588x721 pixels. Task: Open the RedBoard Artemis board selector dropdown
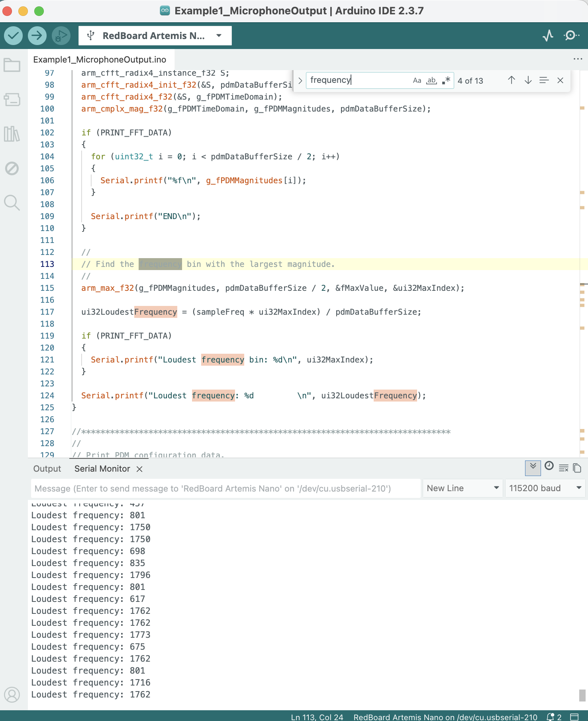[155, 35]
